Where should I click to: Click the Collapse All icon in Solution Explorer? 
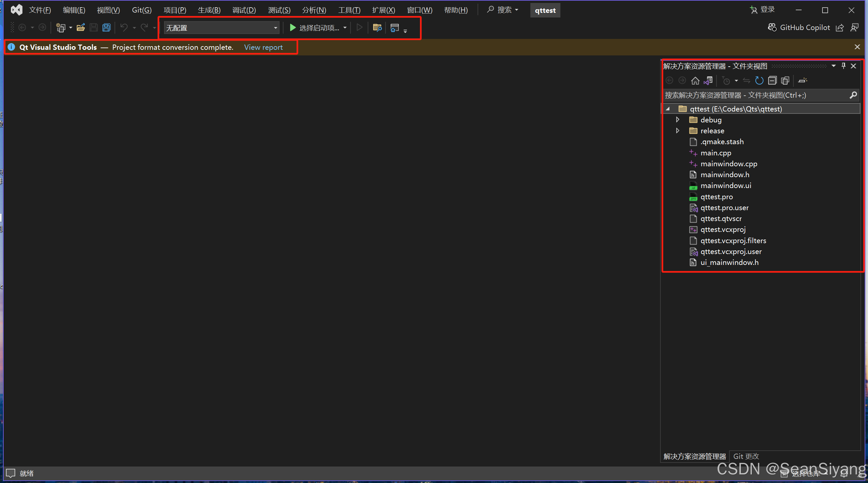pyautogui.click(x=772, y=80)
